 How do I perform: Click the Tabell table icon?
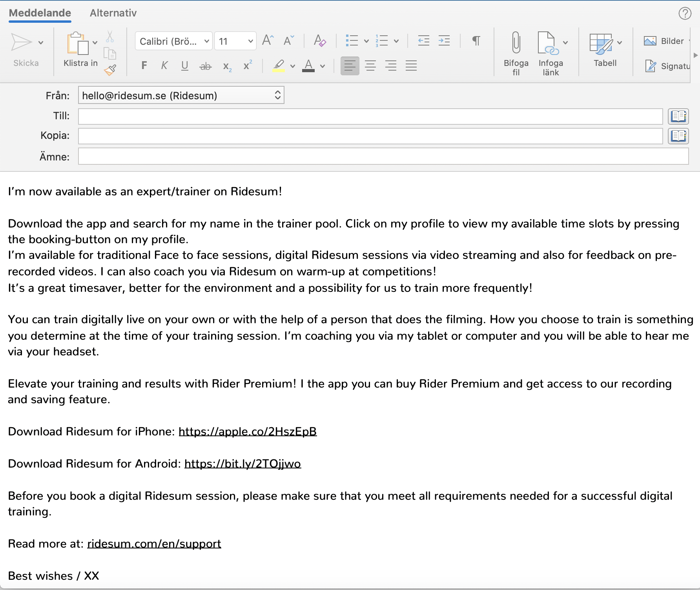[x=601, y=44]
